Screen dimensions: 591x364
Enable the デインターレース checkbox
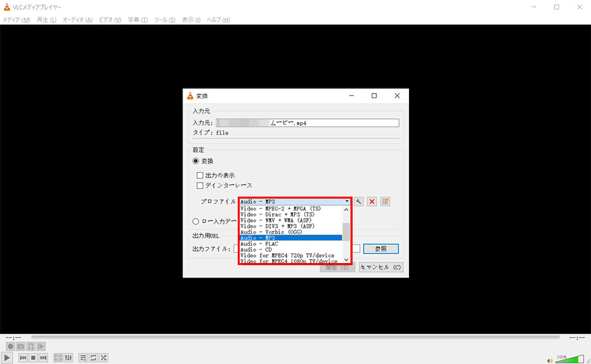pyautogui.click(x=200, y=185)
